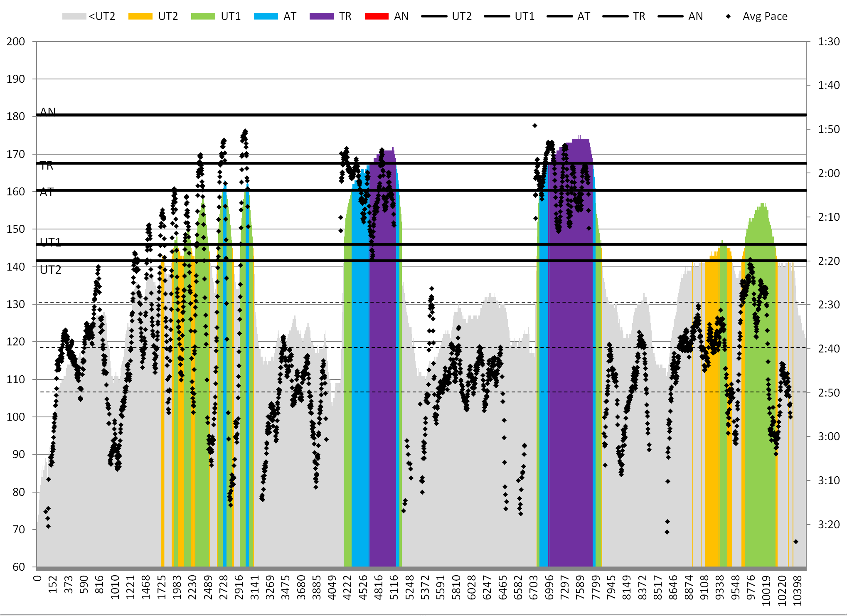The width and height of the screenshot is (847, 616).
Task: Click the lone Avg Pace point above 6703
Action: [x=535, y=126]
